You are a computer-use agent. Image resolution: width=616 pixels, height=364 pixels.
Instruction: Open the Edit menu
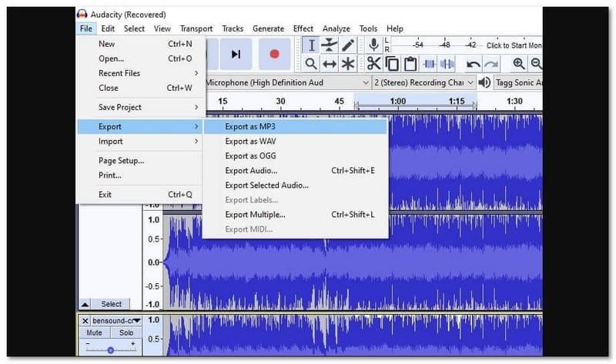click(108, 28)
